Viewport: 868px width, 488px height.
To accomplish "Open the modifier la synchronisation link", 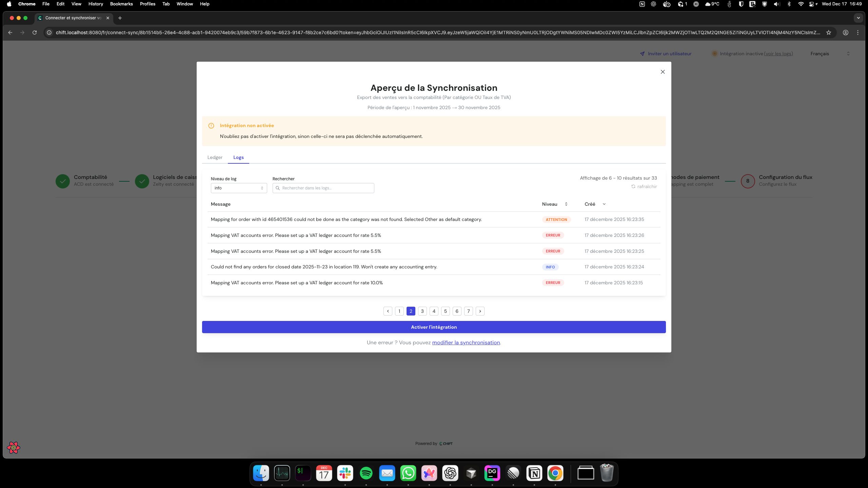I will (466, 342).
